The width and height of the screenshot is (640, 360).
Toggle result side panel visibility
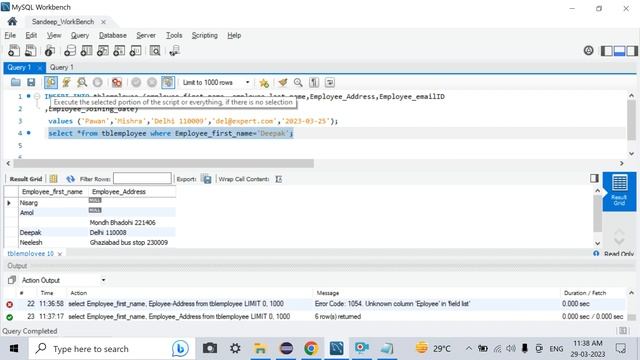pyautogui.click(x=594, y=178)
